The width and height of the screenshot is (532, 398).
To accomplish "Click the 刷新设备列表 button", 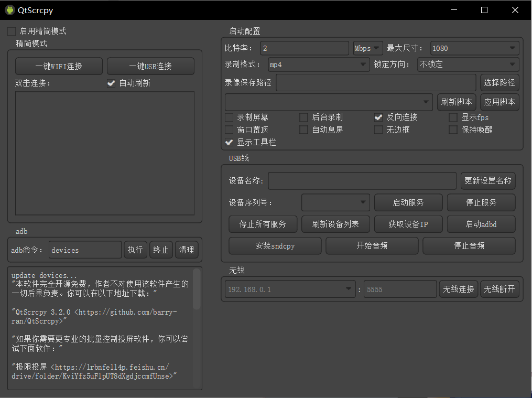I will coord(335,224).
